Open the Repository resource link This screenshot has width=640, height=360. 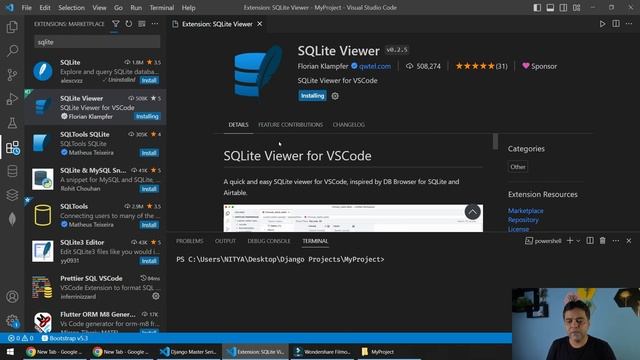[x=523, y=220]
